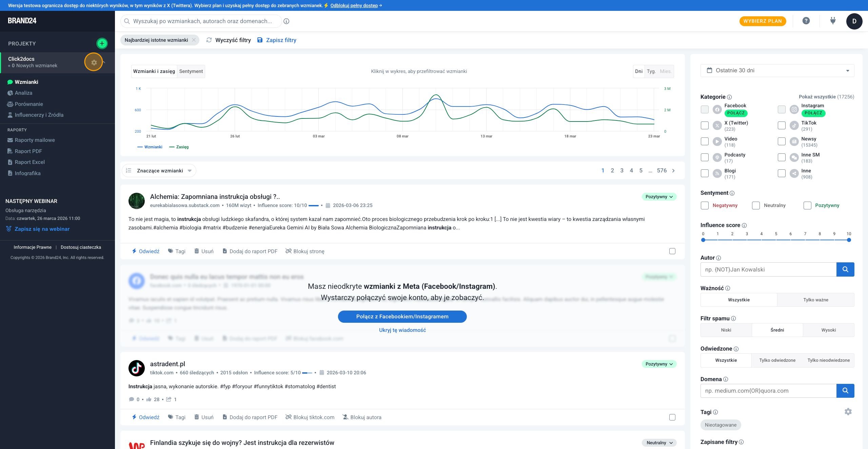Image resolution: width=868 pixels, height=449 pixels.
Task: Click search info icon beside search bar
Action: (287, 21)
